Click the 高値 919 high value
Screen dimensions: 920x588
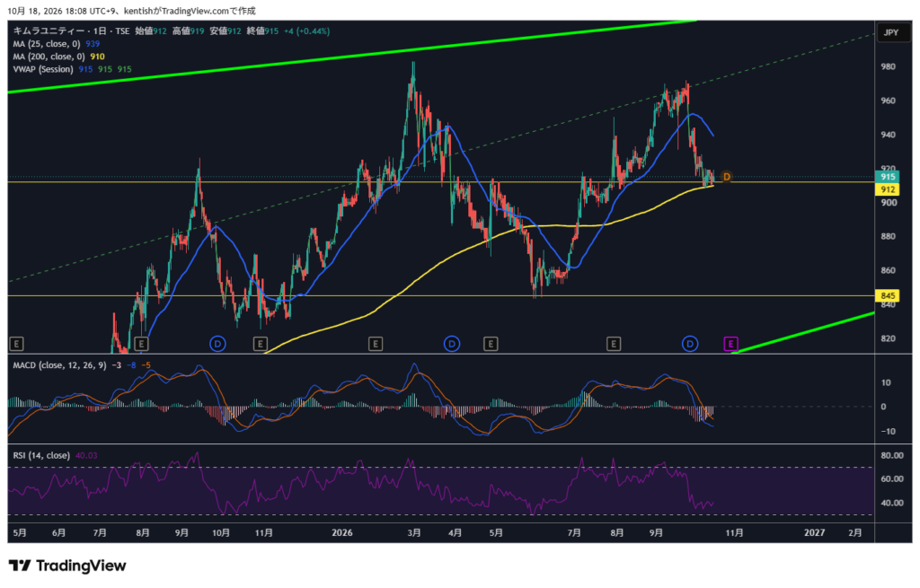pos(188,31)
